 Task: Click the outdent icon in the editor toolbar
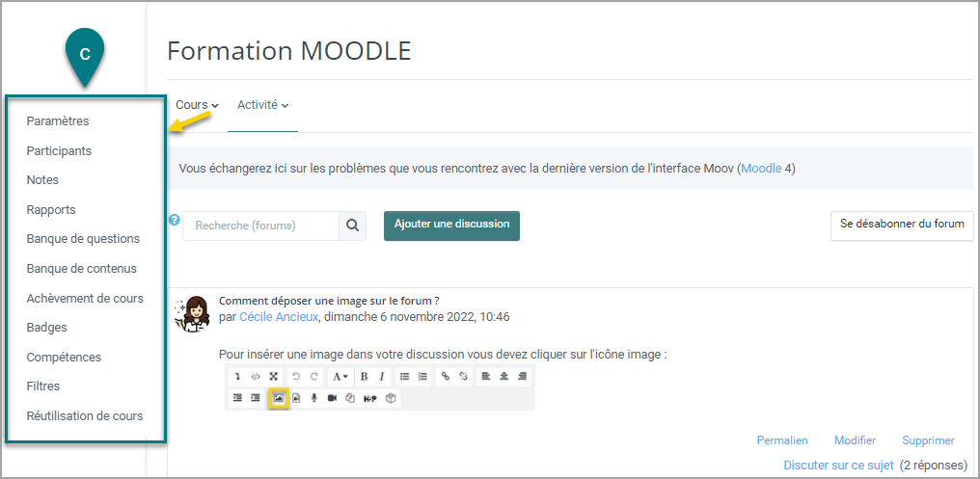pyautogui.click(x=237, y=398)
